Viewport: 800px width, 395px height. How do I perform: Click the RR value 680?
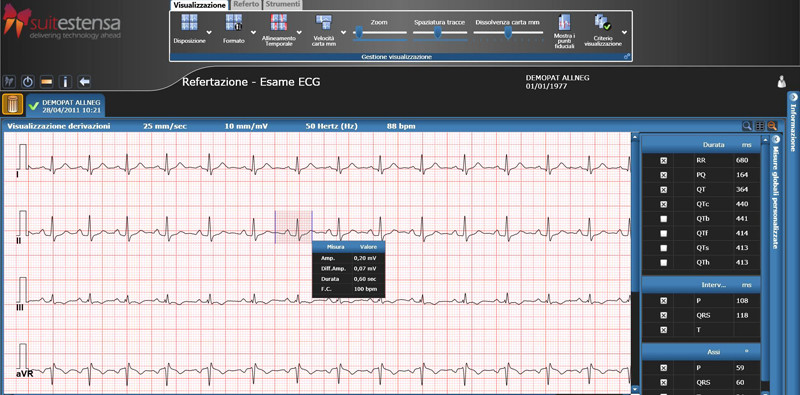(742, 160)
